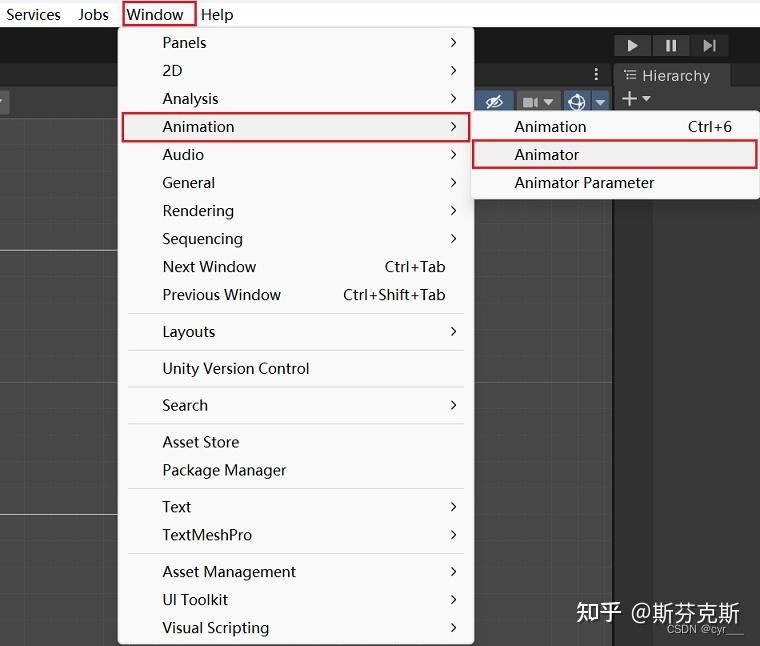Screen dimensions: 760x646
Task: Expand the Rendering submenu
Action: point(296,211)
